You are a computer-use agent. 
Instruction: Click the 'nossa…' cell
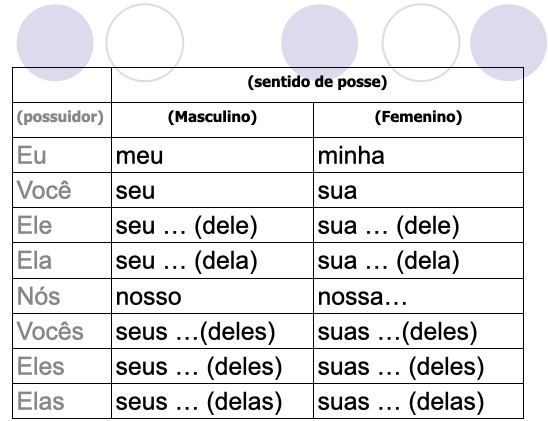click(418, 296)
